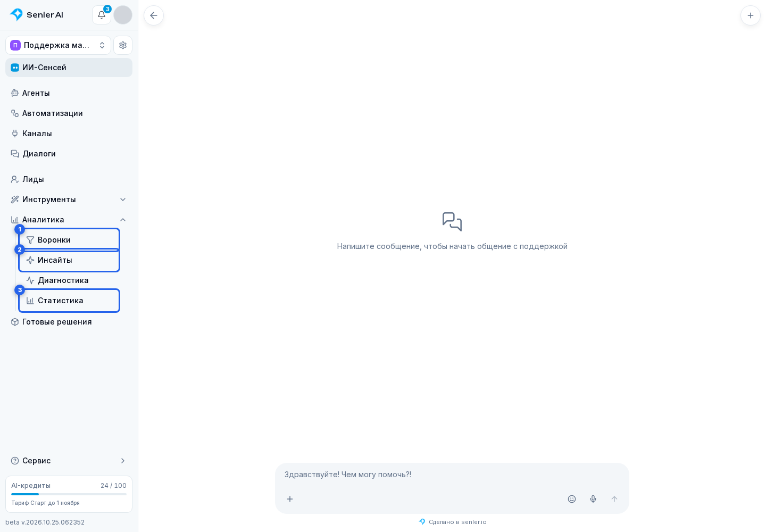Open the Инсайты analytics item

click(x=69, y=260)
